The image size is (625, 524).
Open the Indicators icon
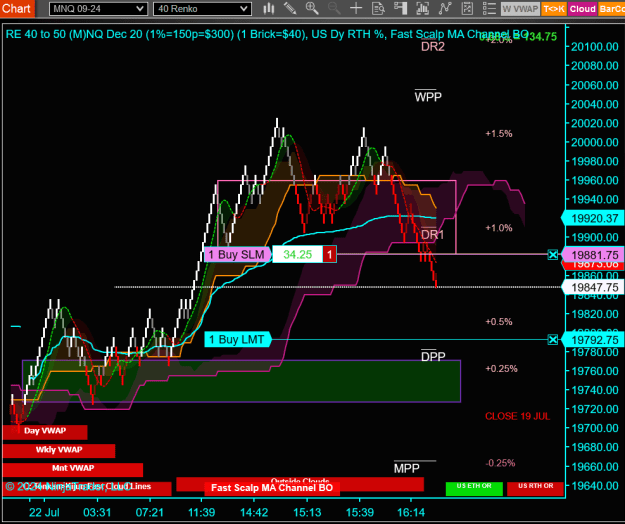tap(445, 8)
